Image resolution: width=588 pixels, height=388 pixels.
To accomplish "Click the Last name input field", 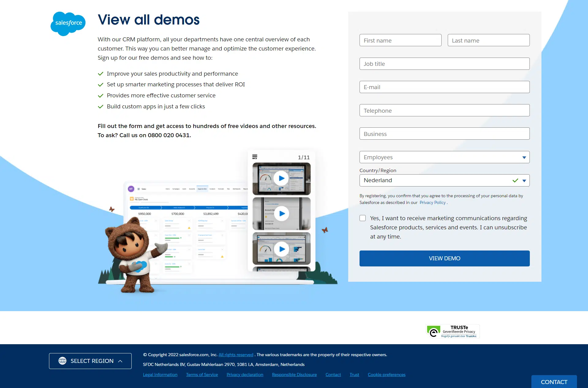I will pyautogui.click(x=488, y=40).
